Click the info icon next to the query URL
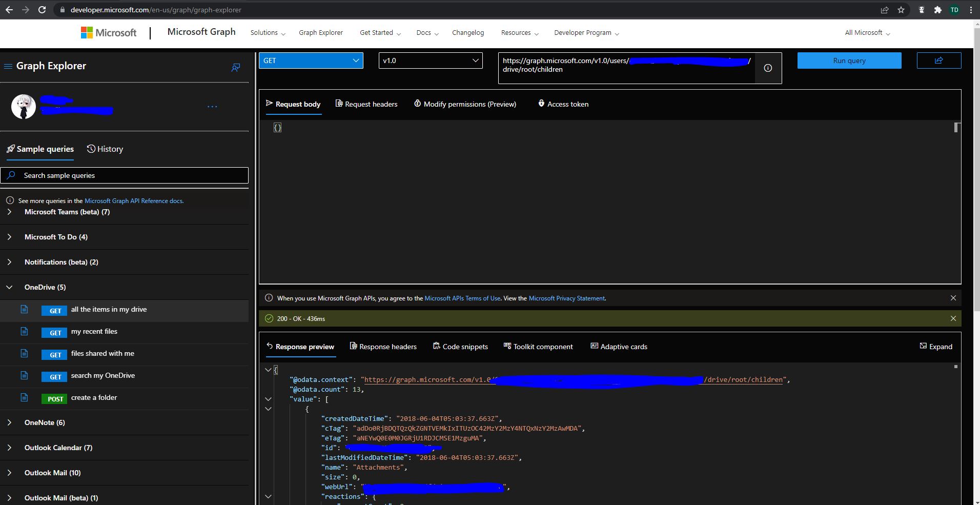980x505 pixels. tap(768, 67)
